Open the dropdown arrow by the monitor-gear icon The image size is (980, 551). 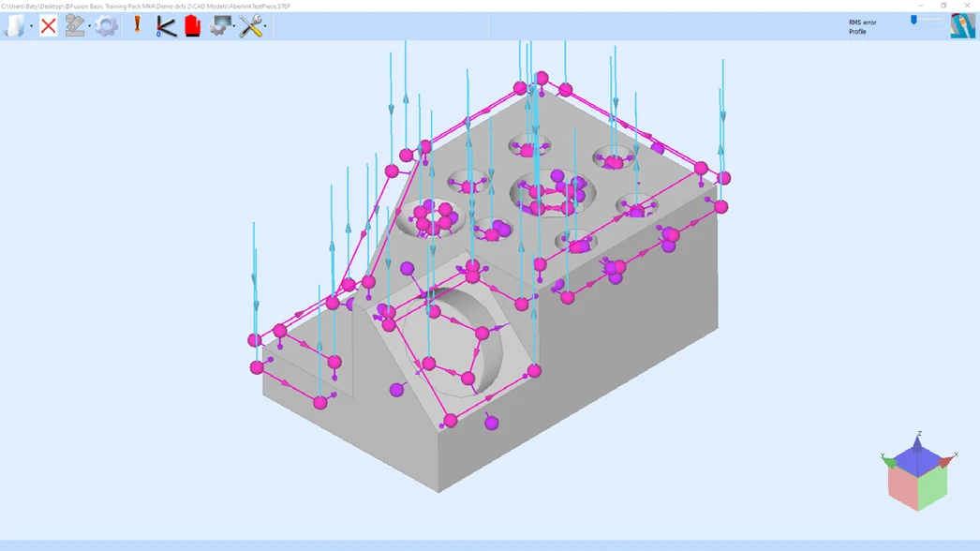pyautogui.click(x=234, y=26)
